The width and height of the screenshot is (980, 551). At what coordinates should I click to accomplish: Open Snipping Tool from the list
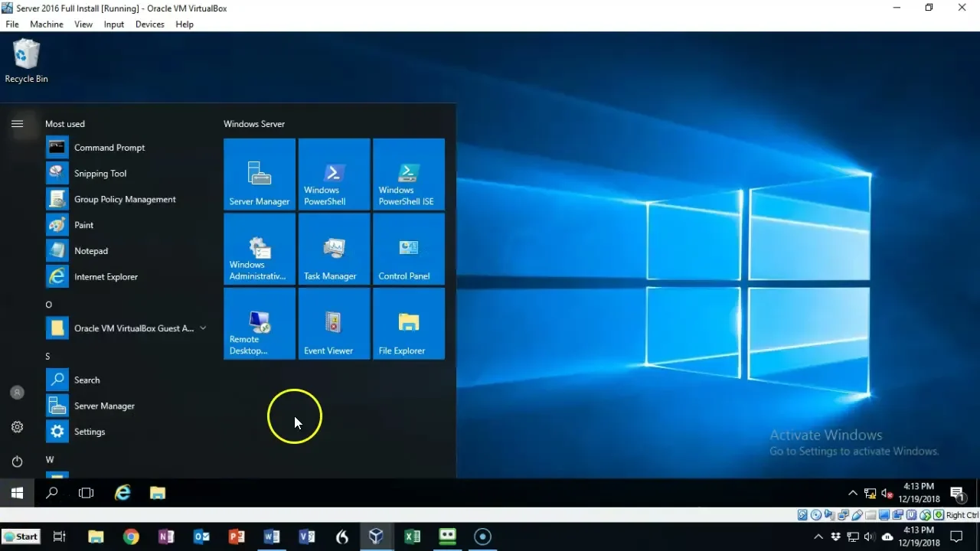pyautogui.click(x=100, y=174)
